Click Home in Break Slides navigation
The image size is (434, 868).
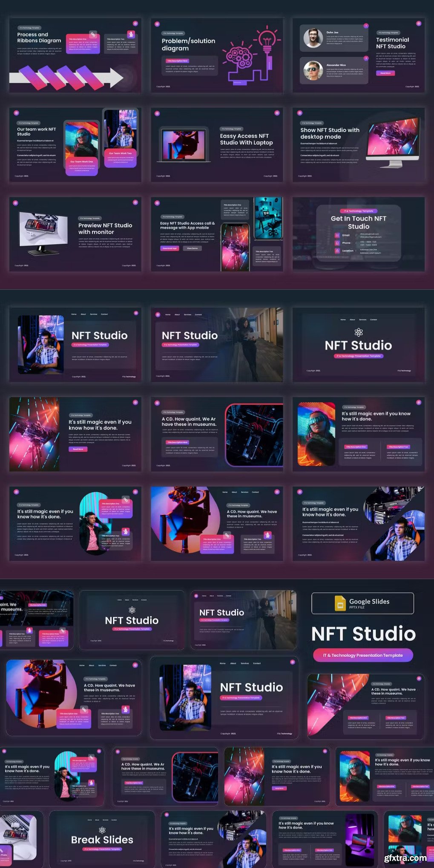click(x=89, y=819)
